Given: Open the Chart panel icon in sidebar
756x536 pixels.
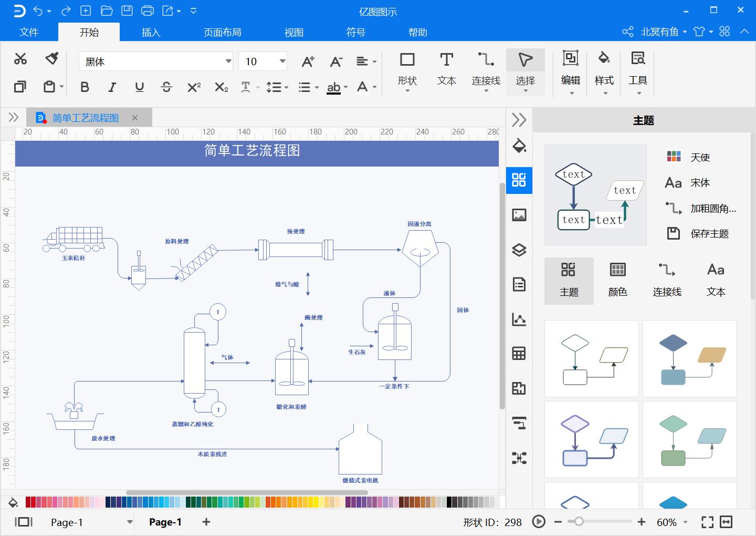Looking at the screenshot, I should pos(519,319).
